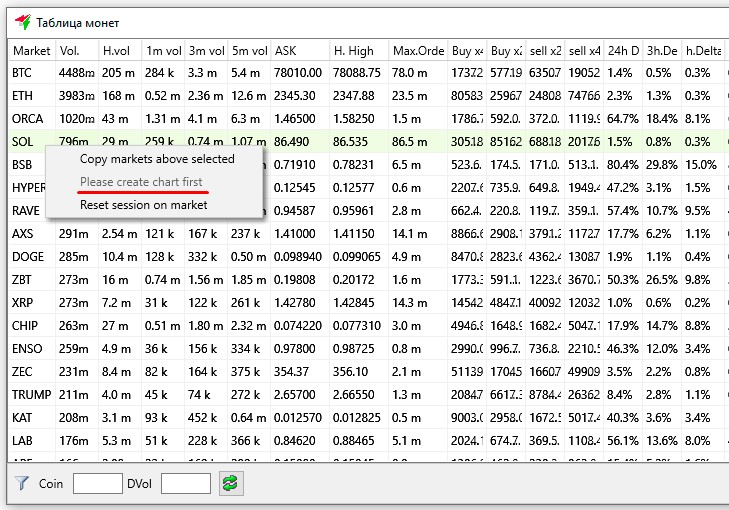Click the app logo in title bar
The width and height of the screenshot is (729, 510).
pyautogui.click(x=21, y=21)
